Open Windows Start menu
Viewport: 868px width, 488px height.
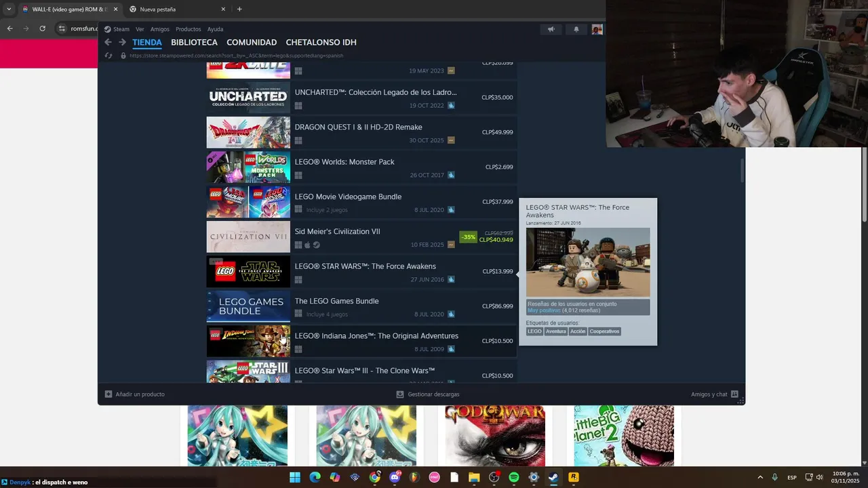(295, 477)
